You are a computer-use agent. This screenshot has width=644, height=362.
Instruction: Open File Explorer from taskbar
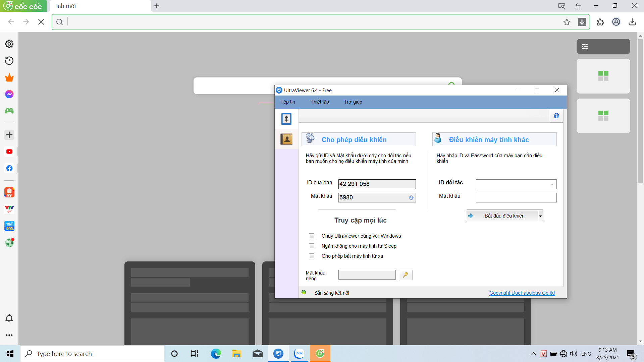click(x=236, y=354)
